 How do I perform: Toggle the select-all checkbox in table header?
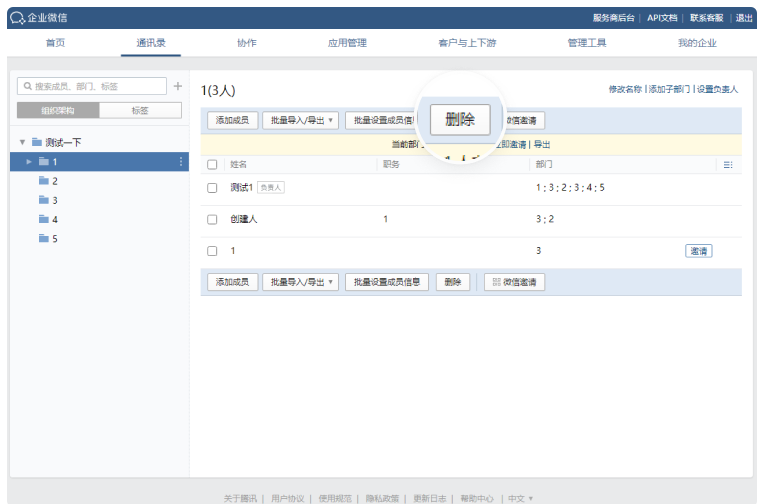point(212,164)
